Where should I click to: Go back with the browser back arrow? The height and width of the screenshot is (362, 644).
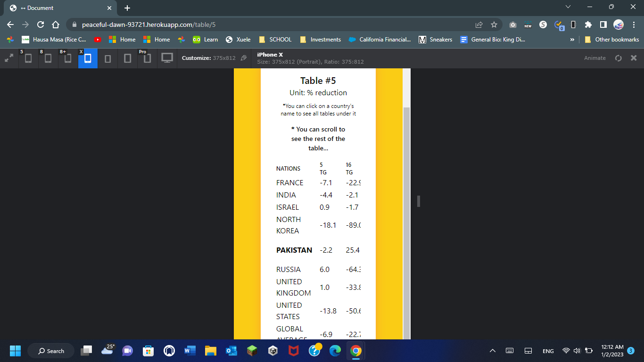pyautogui.click(x=10, y=25)
